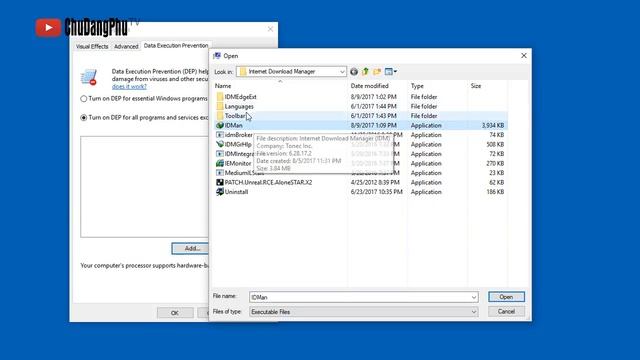The image size is (640, 360).
Task: Switch to the Visual Effects tab
Action: point(92,47)
